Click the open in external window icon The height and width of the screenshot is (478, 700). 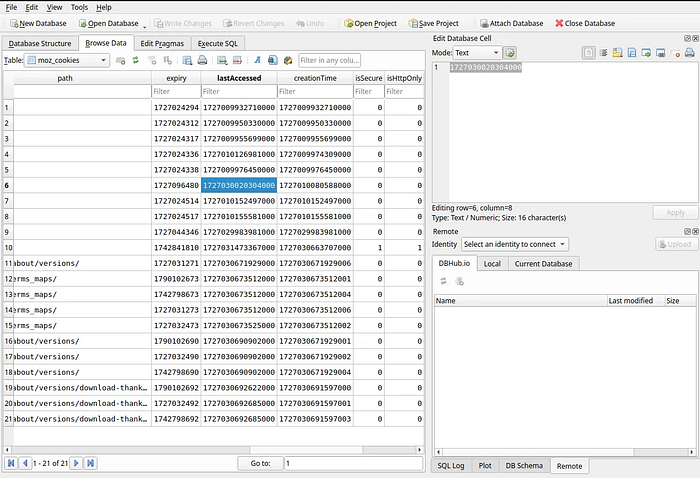pyautogui.click(x=661, y=53)
